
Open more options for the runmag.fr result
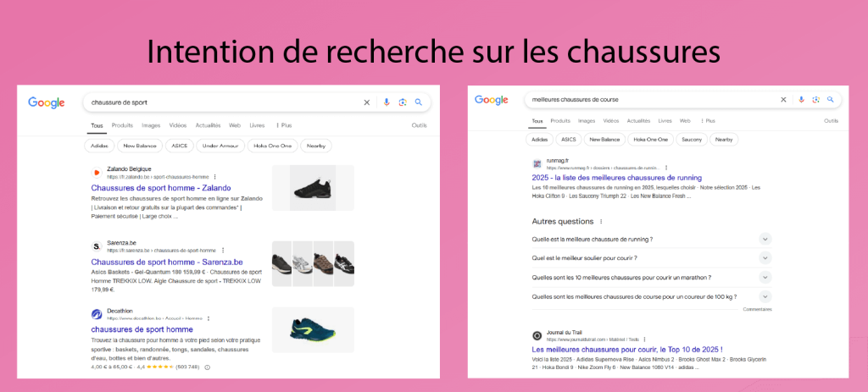[666, 168]
